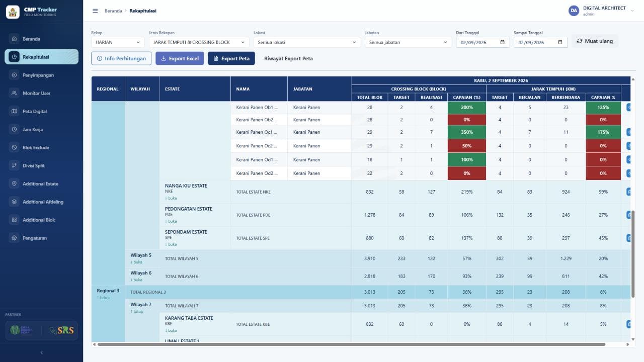Toggle the hamburger sidebar menu icon
The width and height of the screenshot is (644, 362).
click(x=95, y=11)
